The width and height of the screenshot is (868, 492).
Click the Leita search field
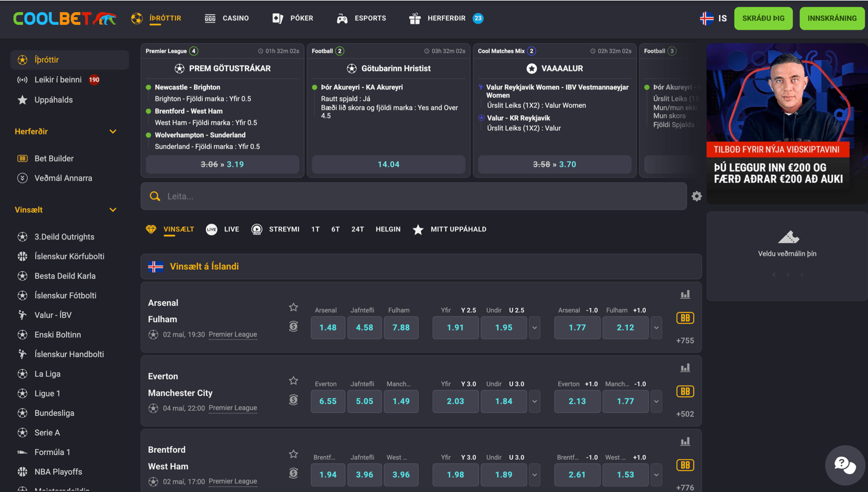tap(414, 196)
